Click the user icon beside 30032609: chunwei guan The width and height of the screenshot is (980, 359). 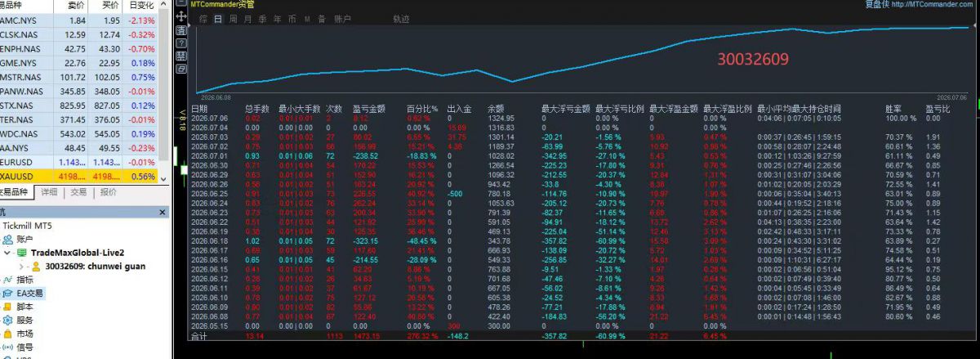pos(37,266)
